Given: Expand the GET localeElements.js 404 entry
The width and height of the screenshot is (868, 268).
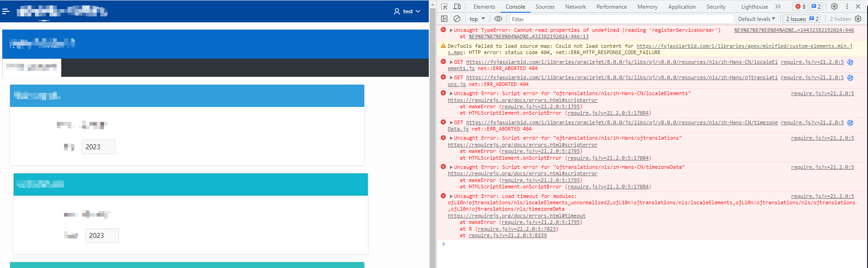Looking at the screenshot, I should [x=451, y=62].
